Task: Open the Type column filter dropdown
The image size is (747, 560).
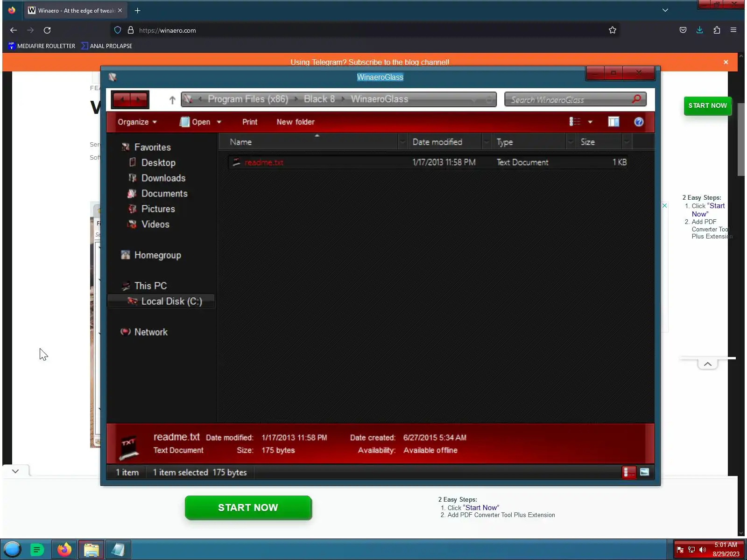Action: point(571,142)
